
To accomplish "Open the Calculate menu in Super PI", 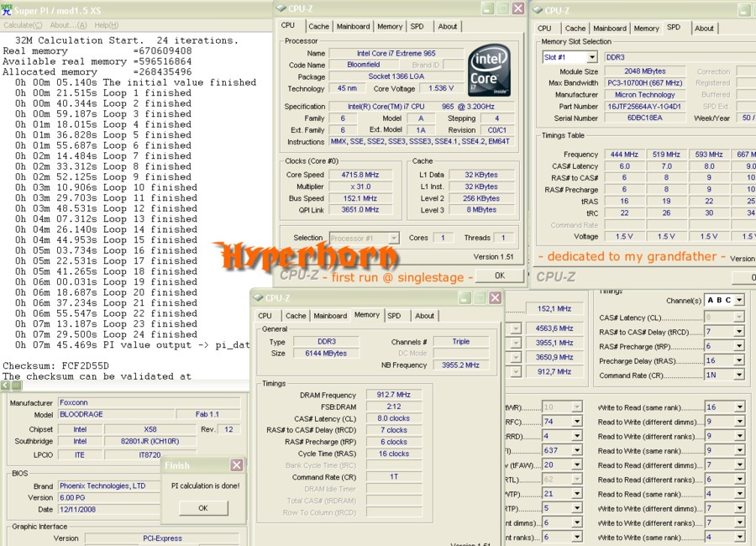I will (x=23, y=25).
